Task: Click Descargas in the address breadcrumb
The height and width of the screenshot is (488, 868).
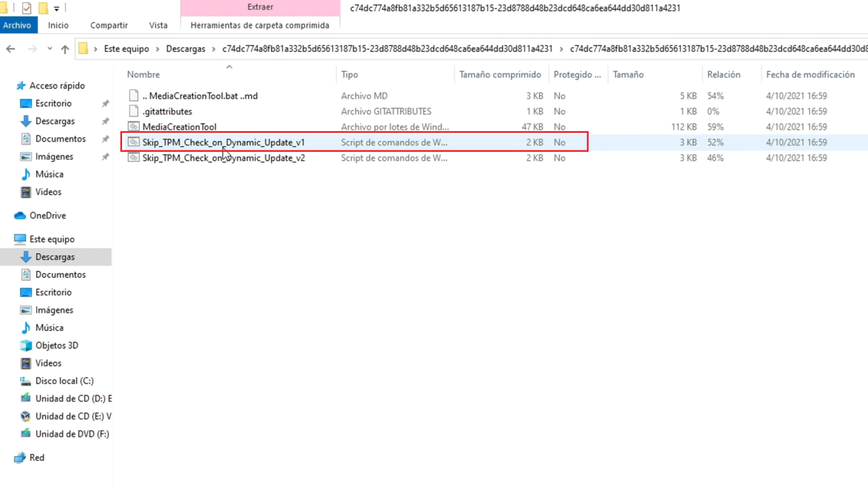Action: (x=185, y=49)
